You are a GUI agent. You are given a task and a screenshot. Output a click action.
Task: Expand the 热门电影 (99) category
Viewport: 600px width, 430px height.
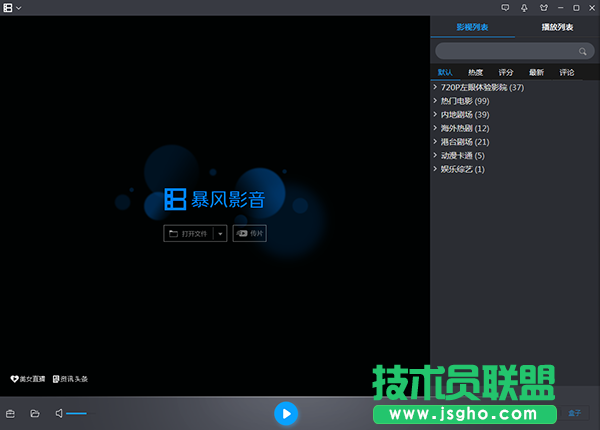tap(468, 101)
